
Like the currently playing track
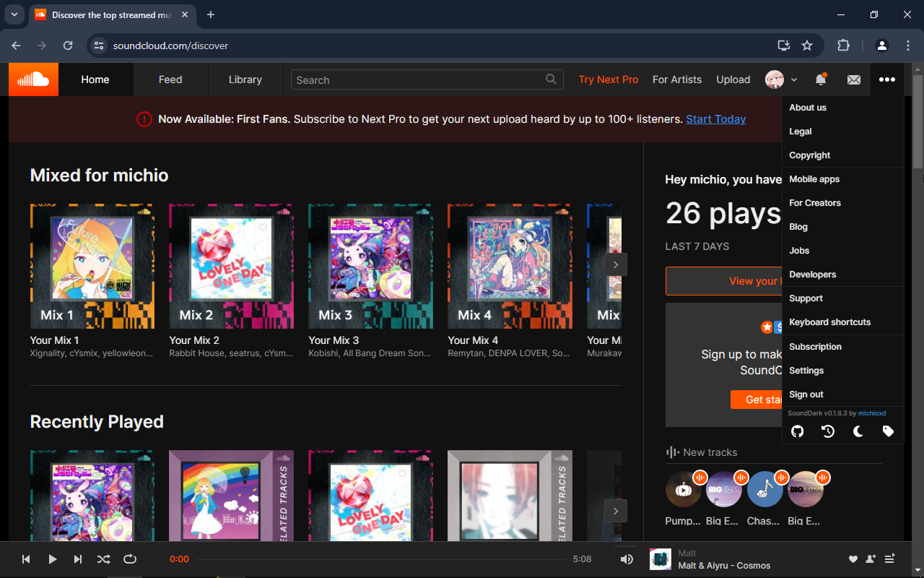[x=853, y=558]
